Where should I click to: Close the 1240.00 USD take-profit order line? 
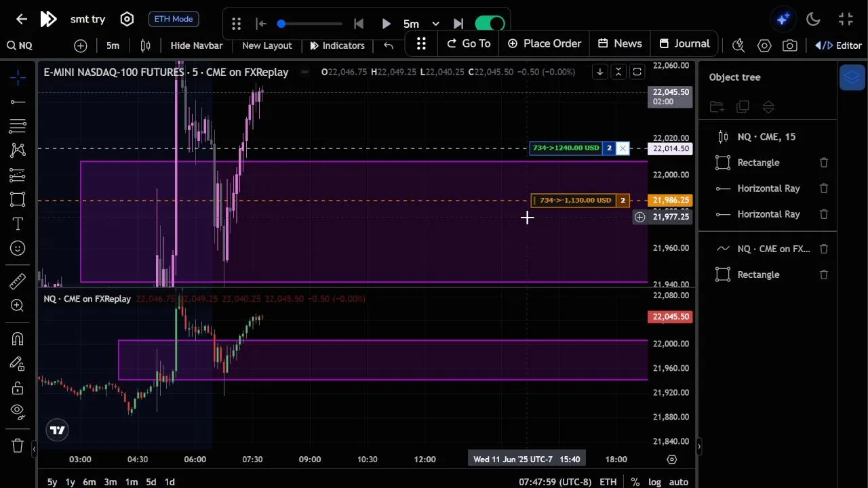623,148
